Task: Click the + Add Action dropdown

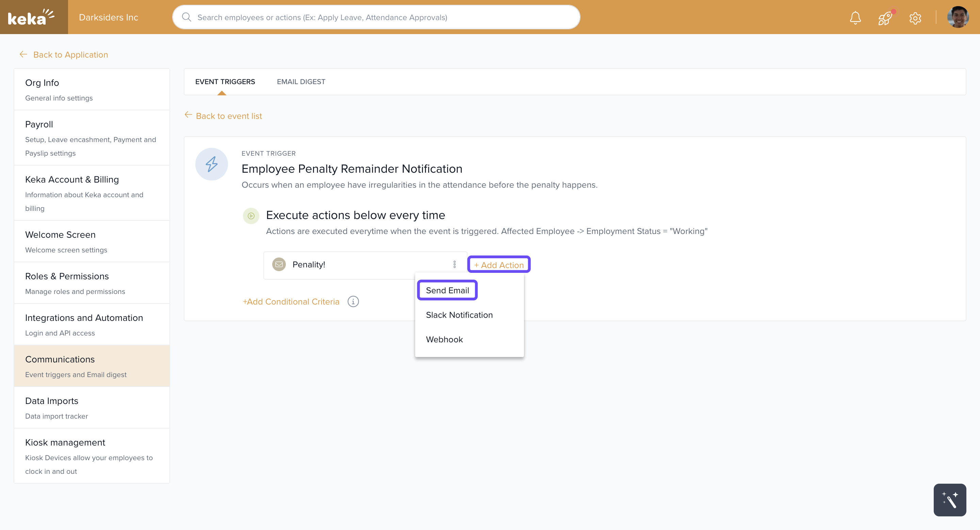Action: pos(499,265)
